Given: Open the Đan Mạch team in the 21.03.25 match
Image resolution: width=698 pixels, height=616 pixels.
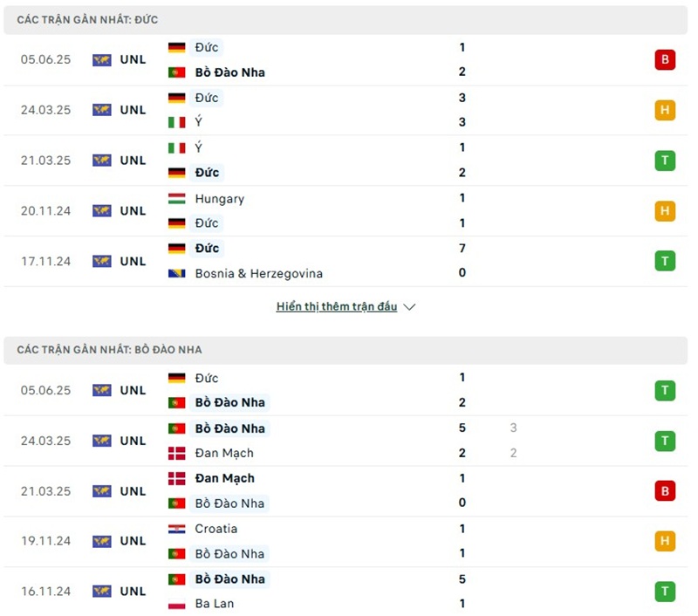Looking at the screenshot, I should [x=225, y=478].
